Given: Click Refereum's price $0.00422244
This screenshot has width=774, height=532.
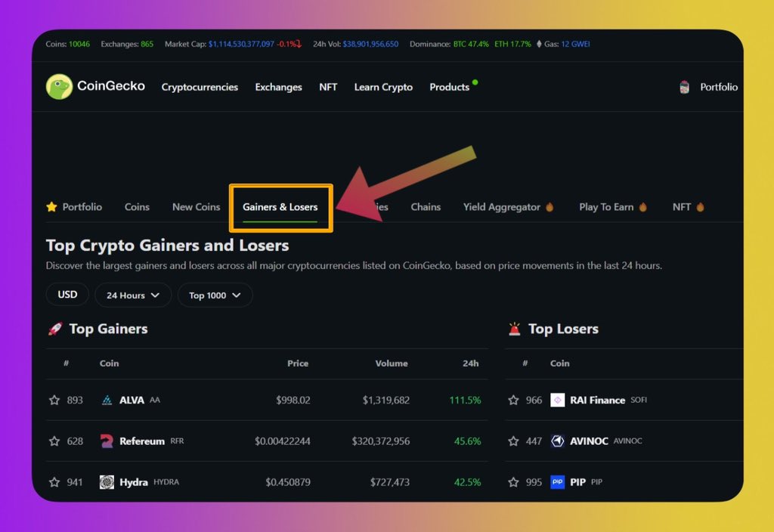Looking at the screenshot, I should click(283, 441).
